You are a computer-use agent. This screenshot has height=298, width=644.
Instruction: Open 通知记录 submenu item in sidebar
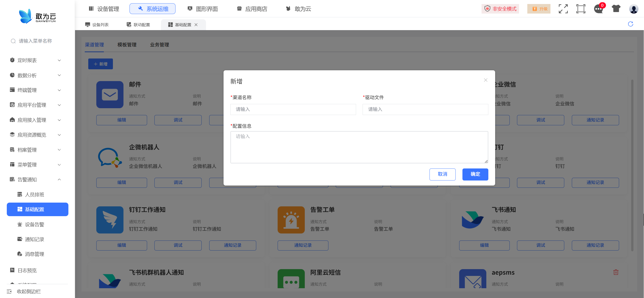pyautogui.click(x=37, y=239)
